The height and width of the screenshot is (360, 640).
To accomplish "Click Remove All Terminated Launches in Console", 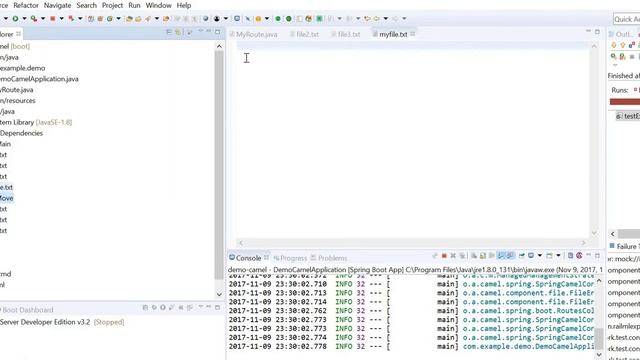I will 462,256.
